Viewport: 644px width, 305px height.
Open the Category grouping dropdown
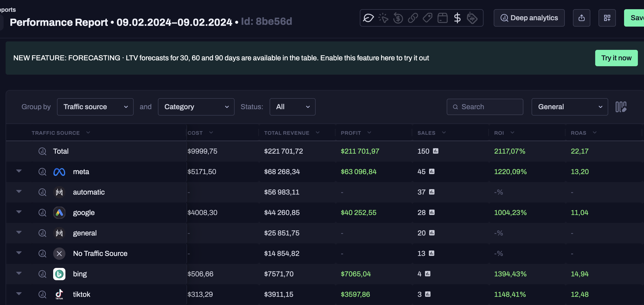point(196,107)
